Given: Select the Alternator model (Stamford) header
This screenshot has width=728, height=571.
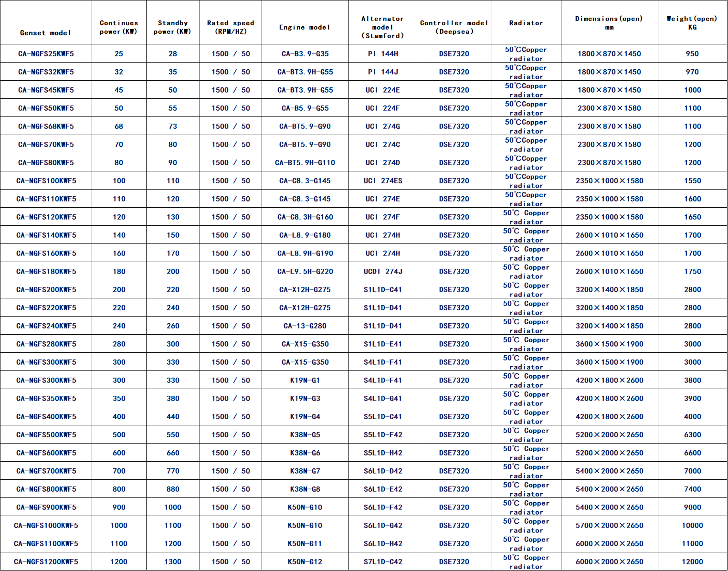Looking at the screenshot, I should 382,27.
